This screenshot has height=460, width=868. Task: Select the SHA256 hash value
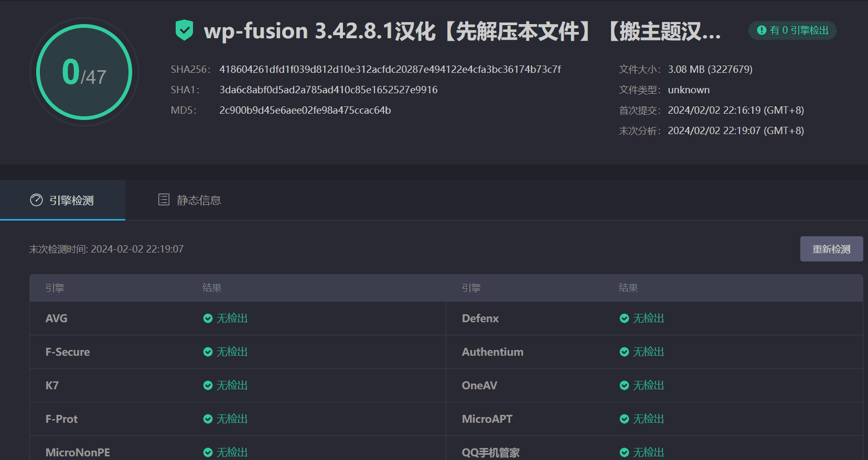click(x=390, y=69)
